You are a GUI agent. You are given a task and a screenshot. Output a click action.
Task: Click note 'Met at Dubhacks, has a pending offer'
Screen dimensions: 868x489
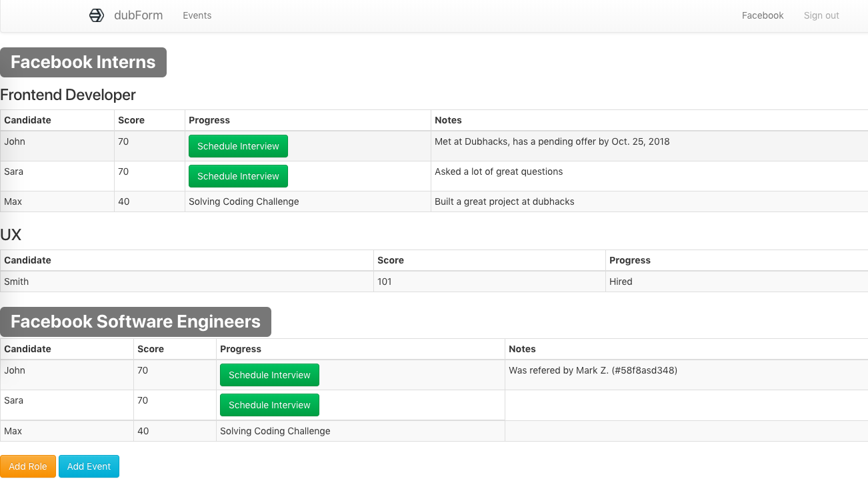click(x=552, y=141)
